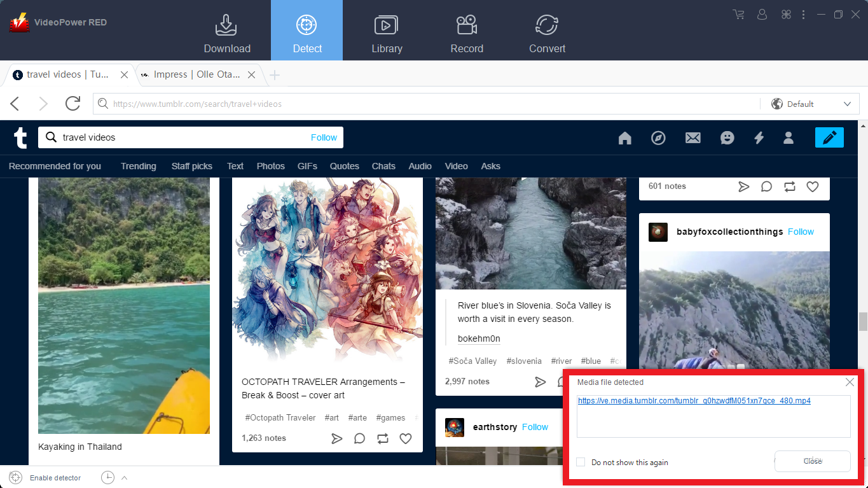Switch to the Impress | Olle Ota tab
Viewport: 868px width, 488px height.
(196, 74)
